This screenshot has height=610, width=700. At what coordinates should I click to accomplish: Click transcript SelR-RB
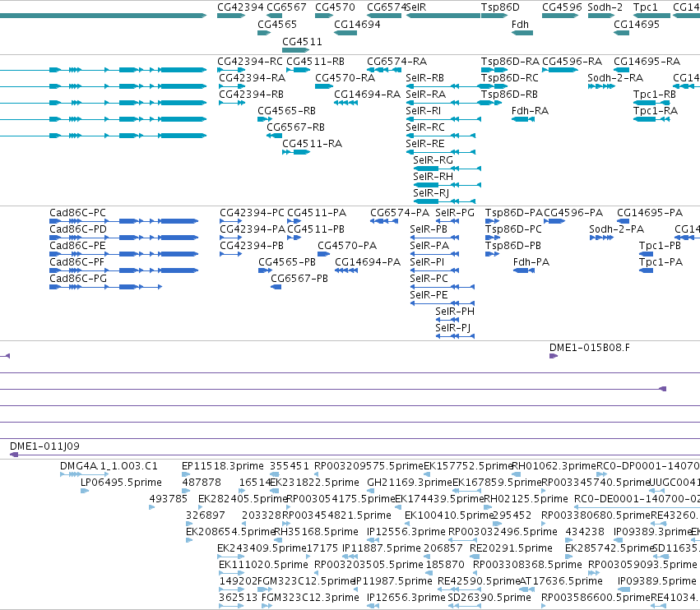[443, 86]
